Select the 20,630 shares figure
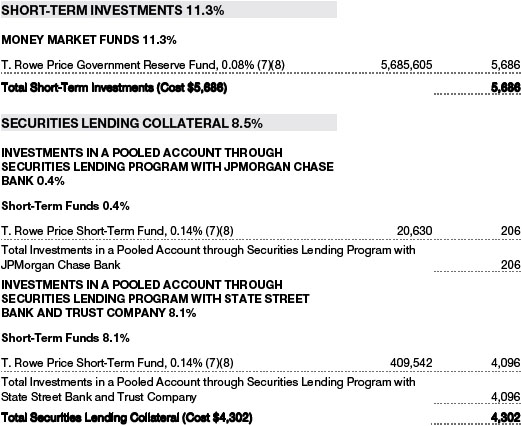This screenshot has width=522, height=426. (x=414, y=231)
